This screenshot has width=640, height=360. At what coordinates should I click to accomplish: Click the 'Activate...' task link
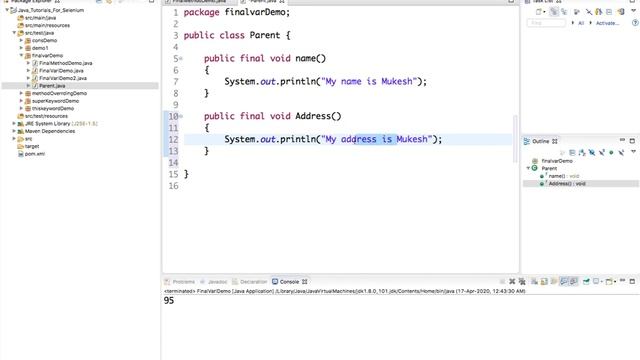(607, 23)
